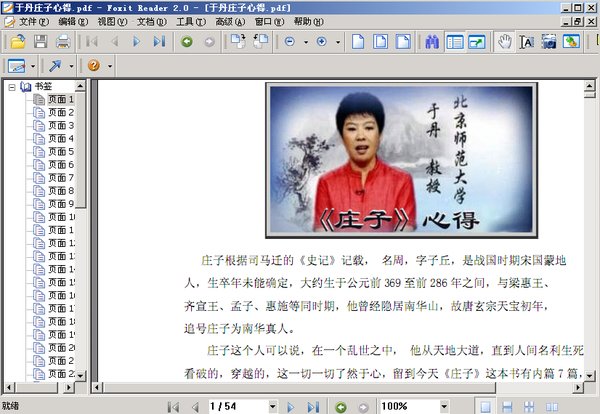
Task: Select the typewriter annotation tool
Action: (16, 66)
